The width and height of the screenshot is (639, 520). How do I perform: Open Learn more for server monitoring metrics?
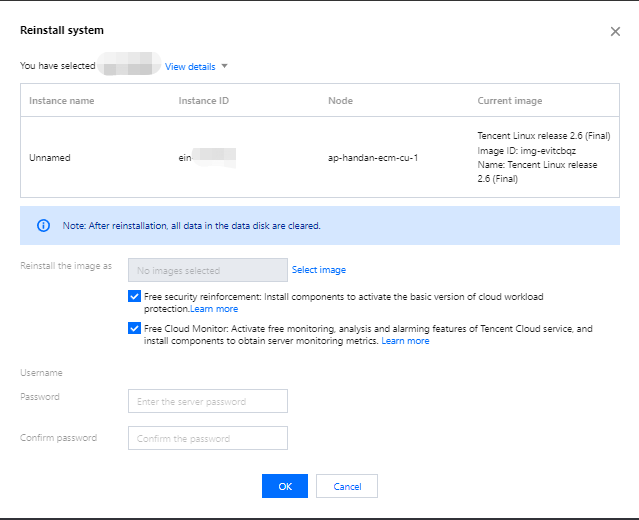click(x=405, y=341)
